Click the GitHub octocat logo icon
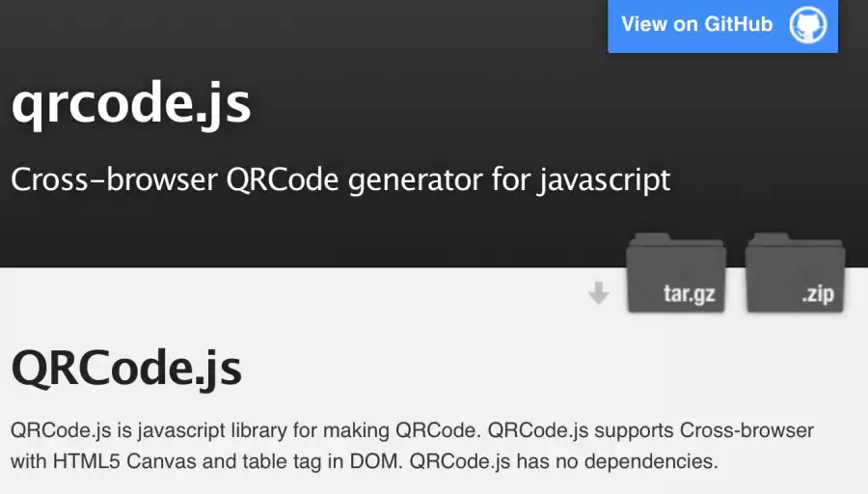Screen dimensions: 868x494 pyautogui.click(x=808, y=25)
